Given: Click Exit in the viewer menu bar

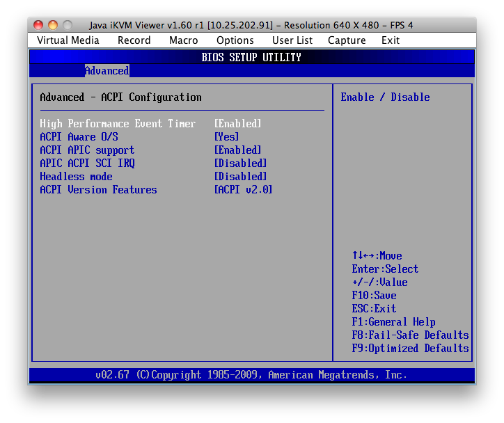Looking at the screenshot, I should [x=391, y=40].
